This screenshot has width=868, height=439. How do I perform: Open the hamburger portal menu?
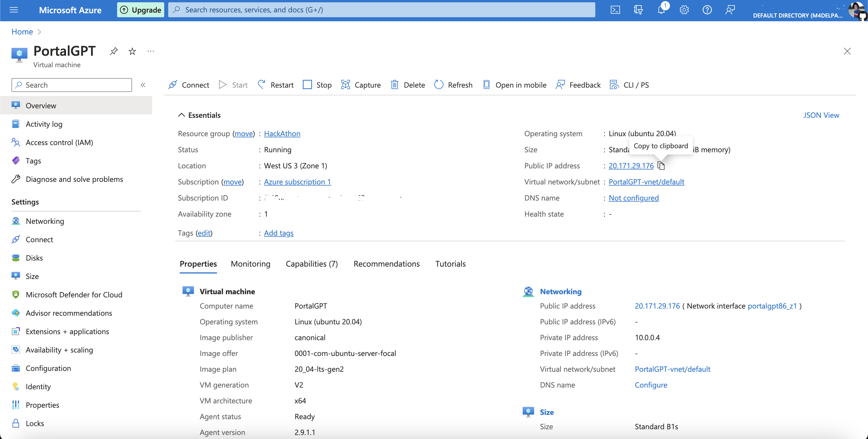(x=14, y=10)
